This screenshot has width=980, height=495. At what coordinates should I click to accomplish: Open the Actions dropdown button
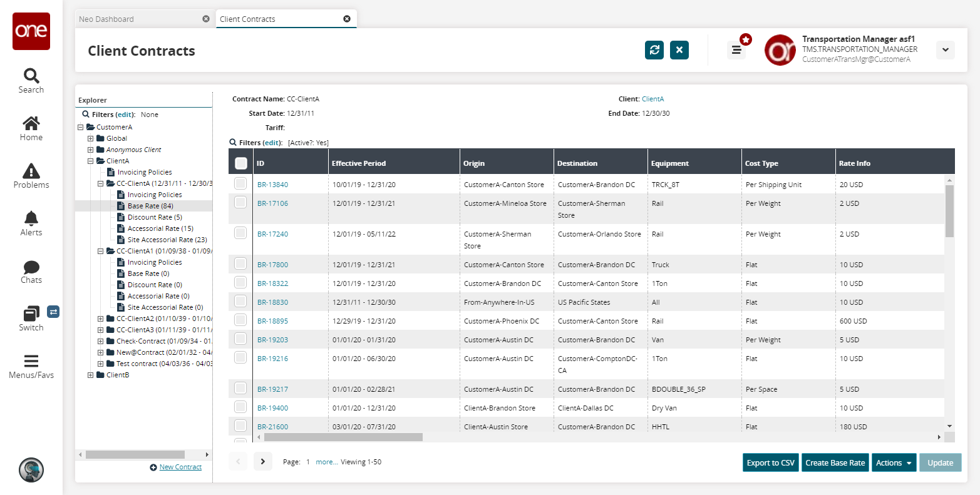pyautogui.click(x=894, y=462)
